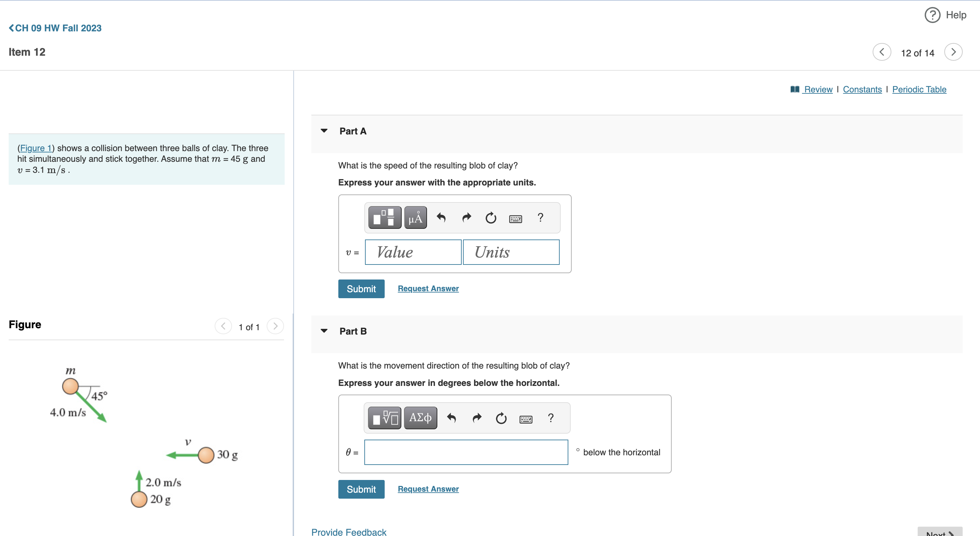This screenshot has height=536, width=980.
Task: Reset Part B answer with circular arrow
Action: tap(501, 418)
